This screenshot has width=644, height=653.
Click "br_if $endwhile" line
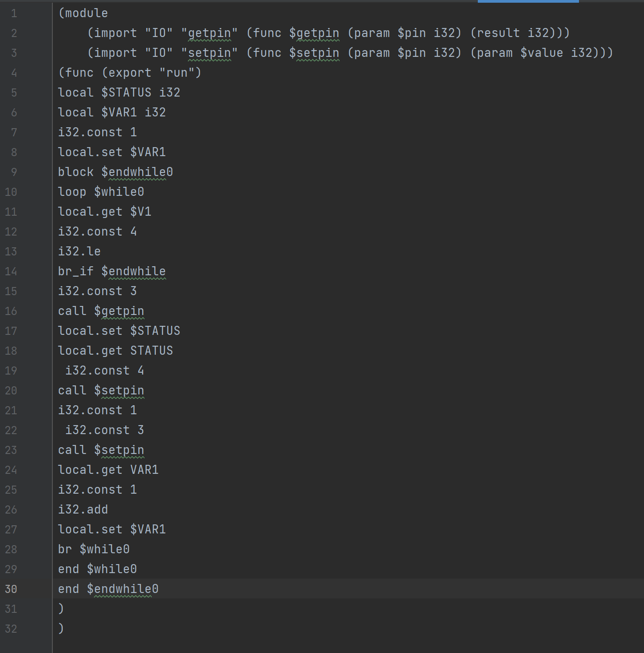point(112,272)
